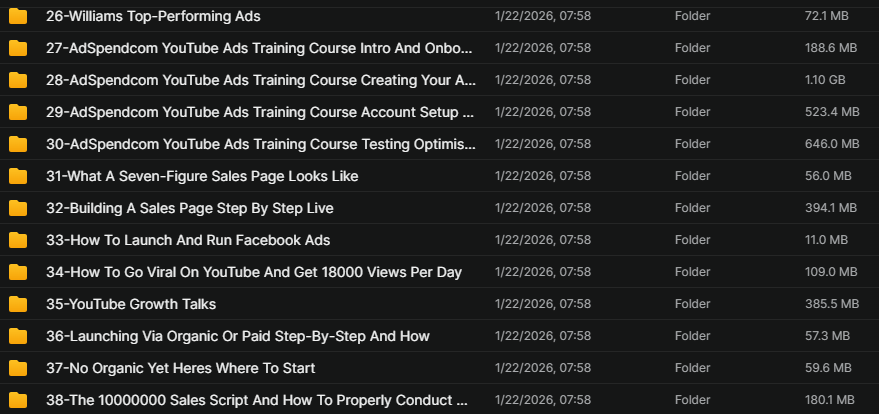This screenshot has height=414, width=879.
Task: Click the 1.10 GB size value
Action: pyautogui.click(x=825, y=80)
